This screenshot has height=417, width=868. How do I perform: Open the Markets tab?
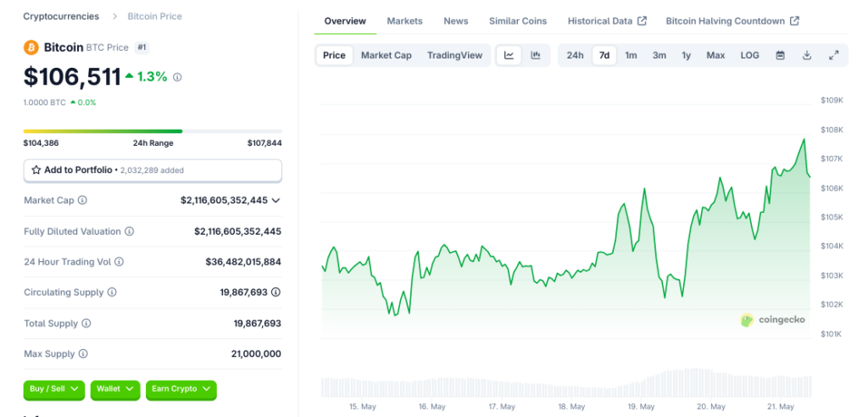[404, 21]
